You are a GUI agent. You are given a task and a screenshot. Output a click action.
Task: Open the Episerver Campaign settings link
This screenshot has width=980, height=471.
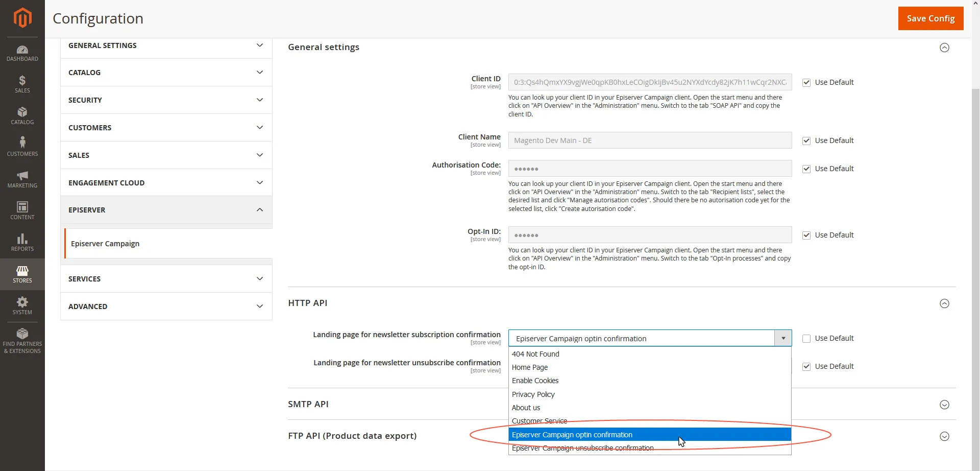[105, 244]
